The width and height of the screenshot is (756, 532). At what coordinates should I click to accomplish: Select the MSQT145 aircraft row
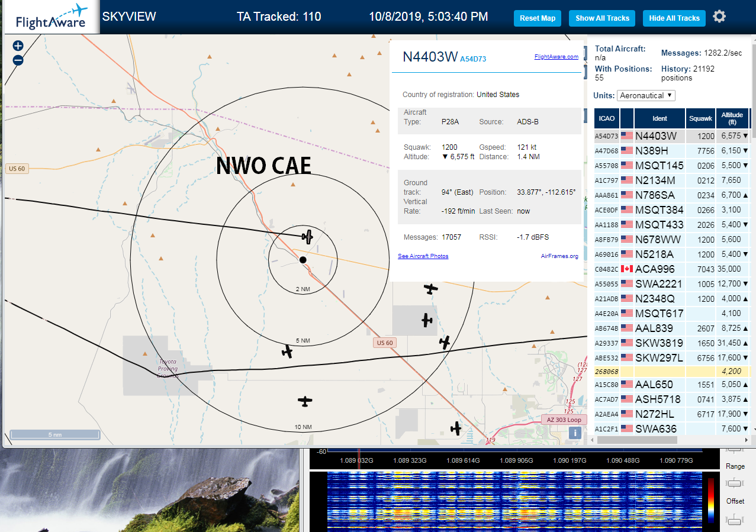coord(672,166)
